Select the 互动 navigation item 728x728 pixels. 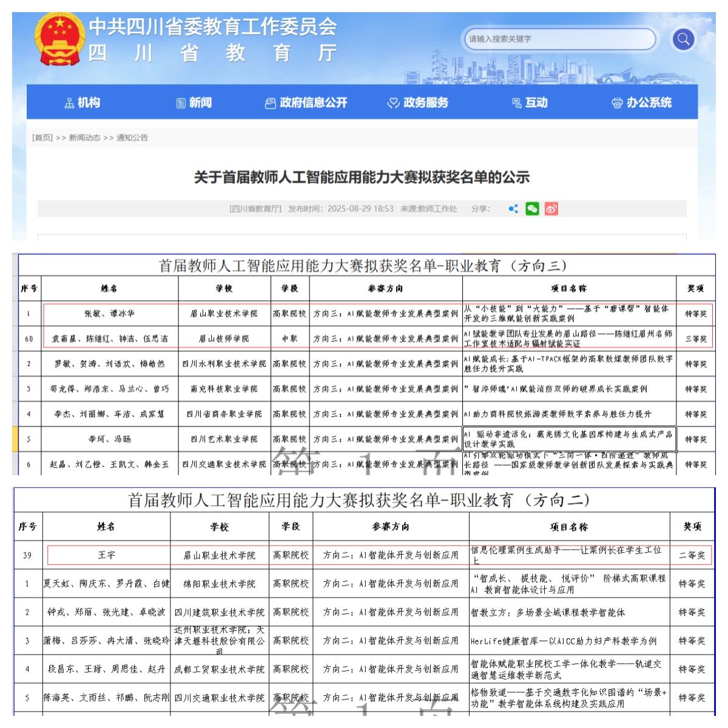coord(530,103)
